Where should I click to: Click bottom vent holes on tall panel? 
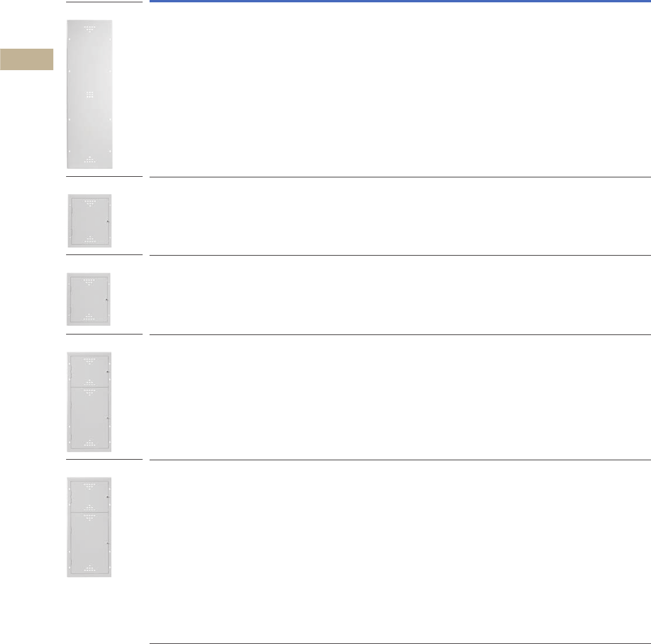[x=89, y=159]
